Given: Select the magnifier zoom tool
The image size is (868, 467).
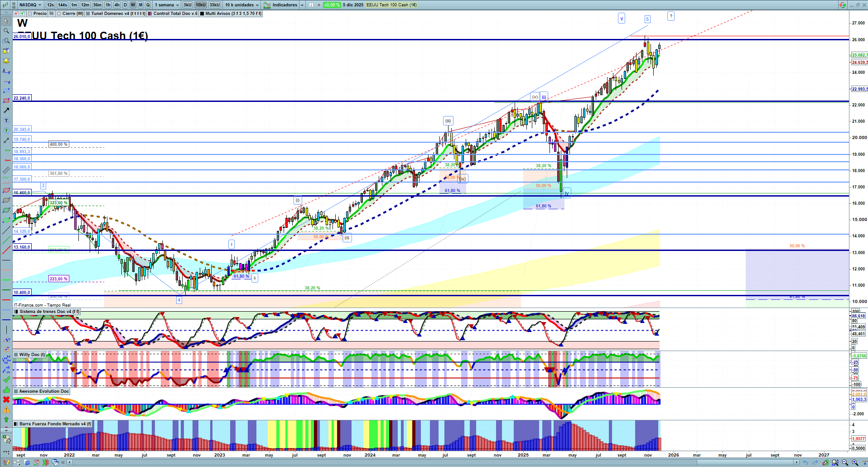Looking at the screenshot, I should coord(6,31).
